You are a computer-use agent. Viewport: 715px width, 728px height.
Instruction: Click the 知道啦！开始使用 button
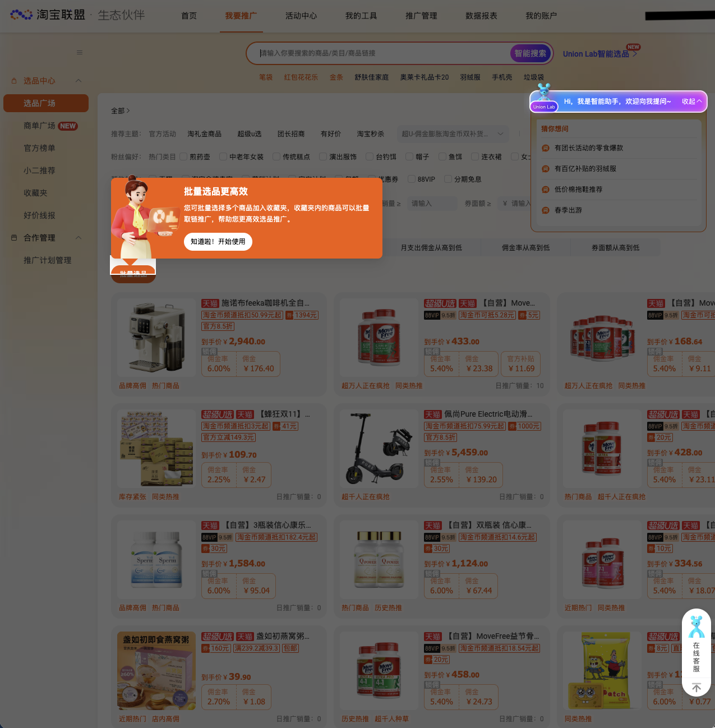[218, 242]
